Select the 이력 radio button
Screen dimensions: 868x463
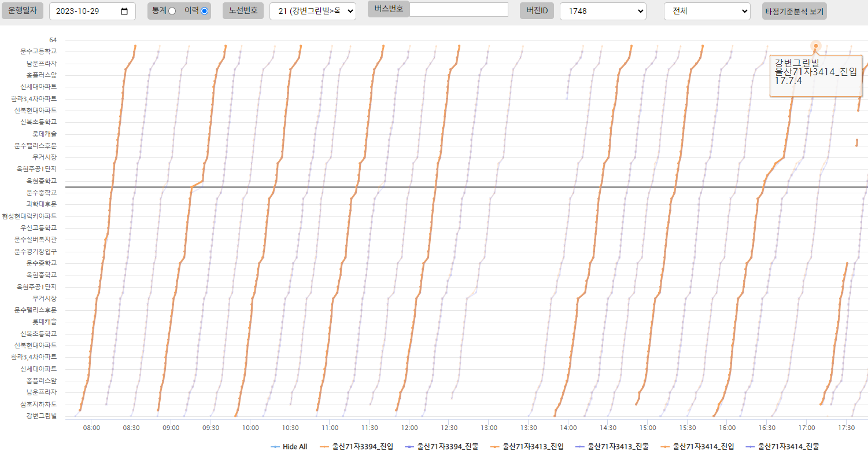click(x=204, y=11)
